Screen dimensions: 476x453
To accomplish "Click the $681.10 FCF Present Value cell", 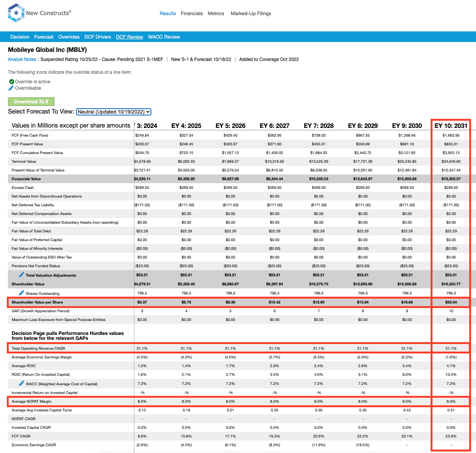I will [407, 144].
